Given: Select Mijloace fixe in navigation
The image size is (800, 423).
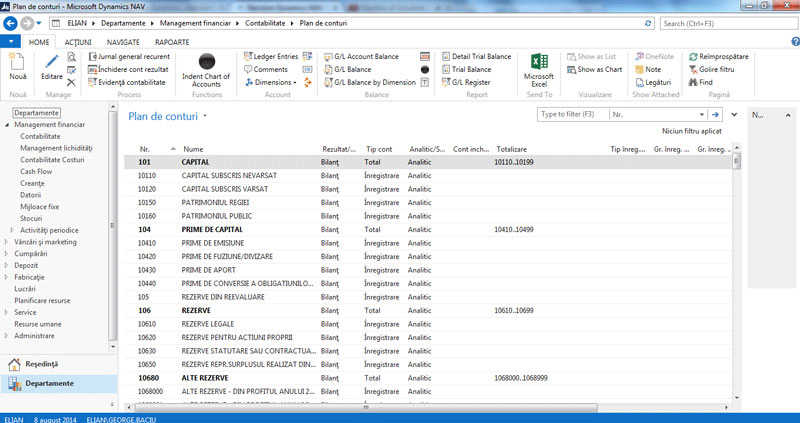Looking at the screenshot, I should (x=40, y=207).
